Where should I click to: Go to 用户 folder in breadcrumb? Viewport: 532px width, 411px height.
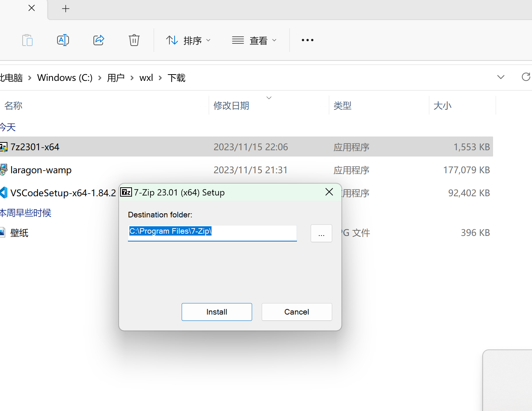point(116,78)
